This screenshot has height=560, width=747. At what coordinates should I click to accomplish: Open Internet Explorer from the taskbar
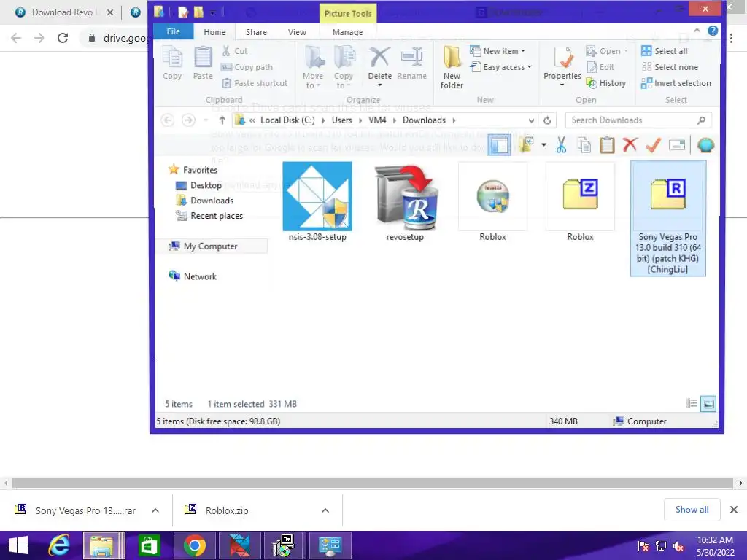point(59,545)
